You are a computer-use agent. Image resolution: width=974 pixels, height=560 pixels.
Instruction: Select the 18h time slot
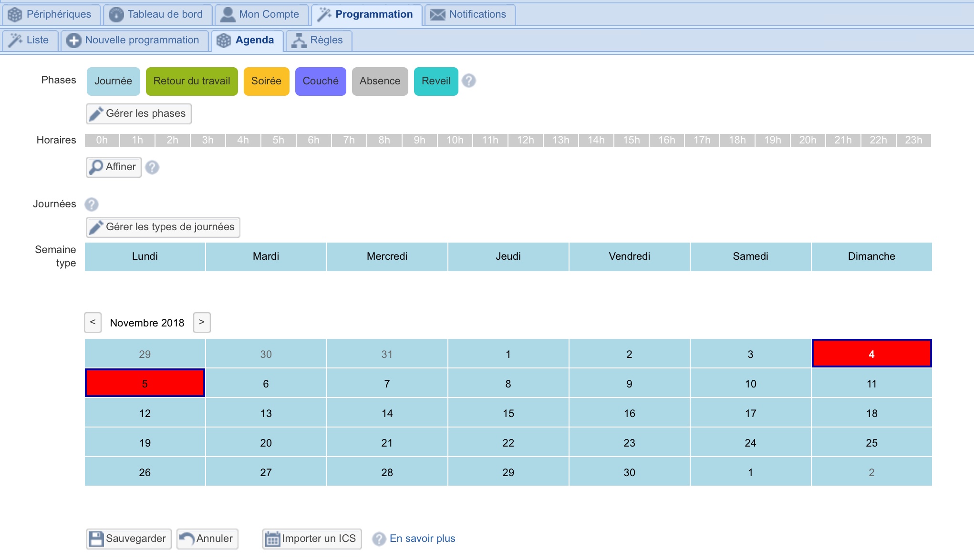coord(737,140)
